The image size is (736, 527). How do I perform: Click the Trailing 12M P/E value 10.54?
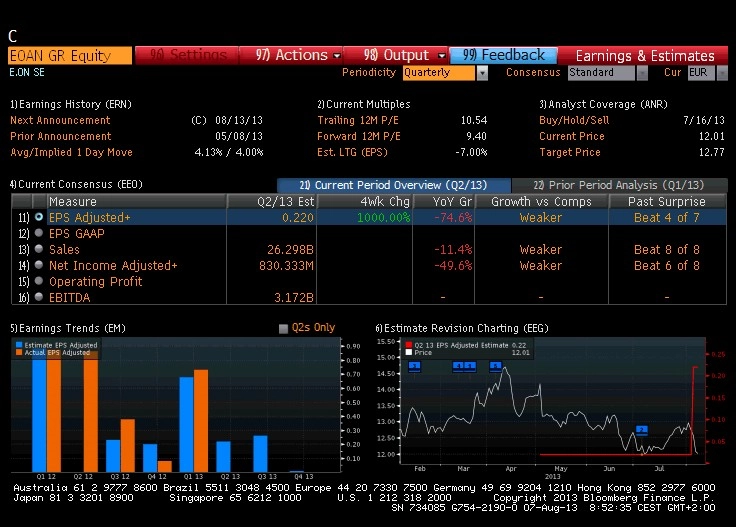[474, 120]
